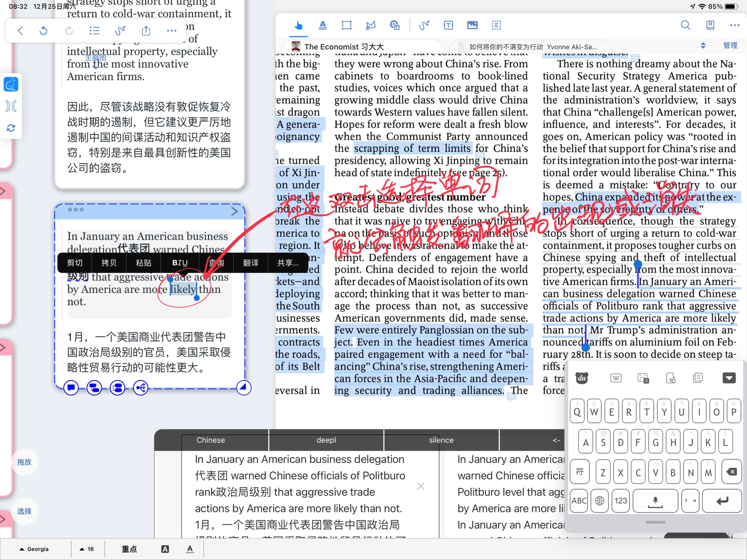Undo the last action
Viewport: 747px width, 560px height.
point(44,31)
